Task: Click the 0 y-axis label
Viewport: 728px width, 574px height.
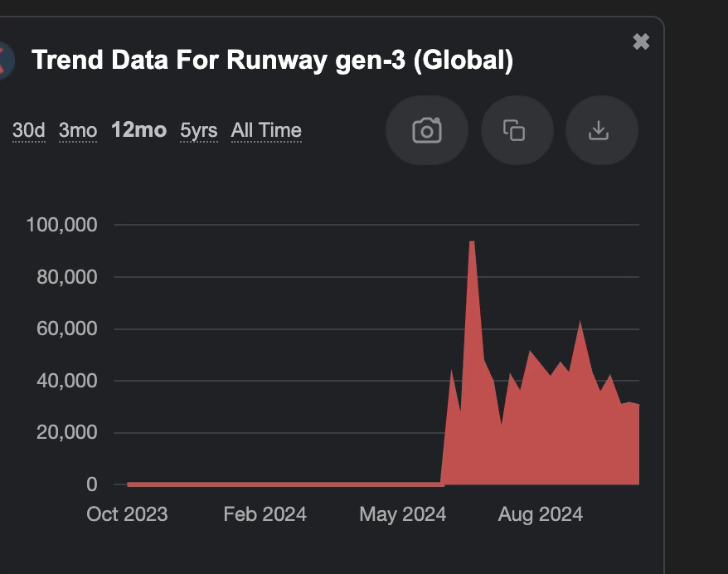Action: 92,484
